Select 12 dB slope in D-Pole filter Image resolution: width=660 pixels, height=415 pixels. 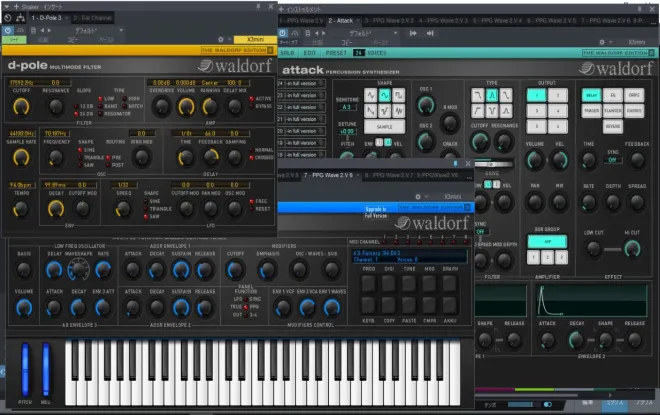(77, 106)
